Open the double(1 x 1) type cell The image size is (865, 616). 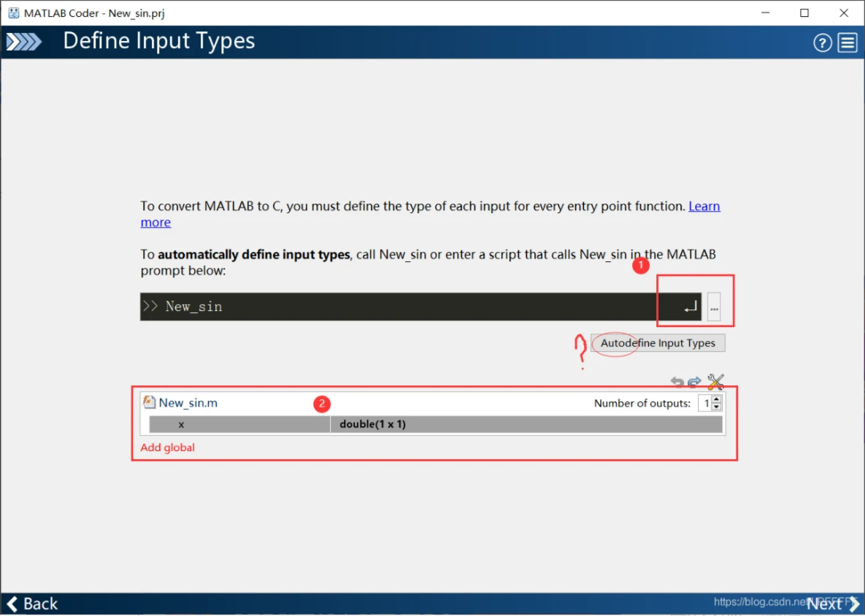pyautogui.click(x=526, y=424)
